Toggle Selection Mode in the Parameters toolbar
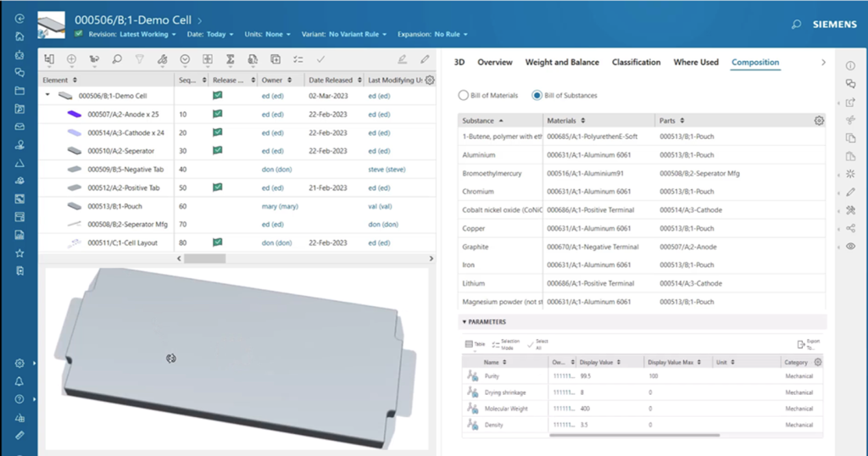Viewport: 868px width, 456px height. [504, 344]
